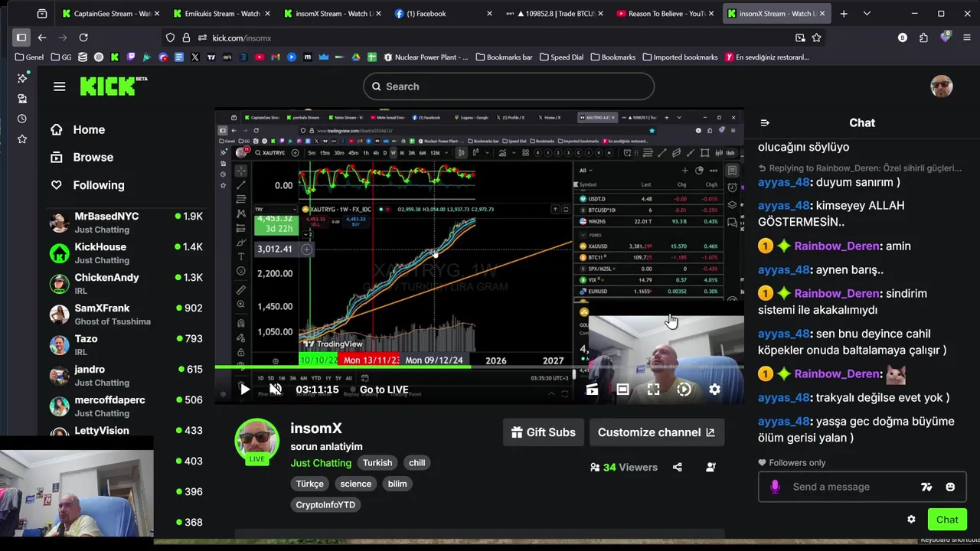Open the Kick hamburger menu
The width and height of the screenshot is (980, 551).
click(x=60, y=86)
